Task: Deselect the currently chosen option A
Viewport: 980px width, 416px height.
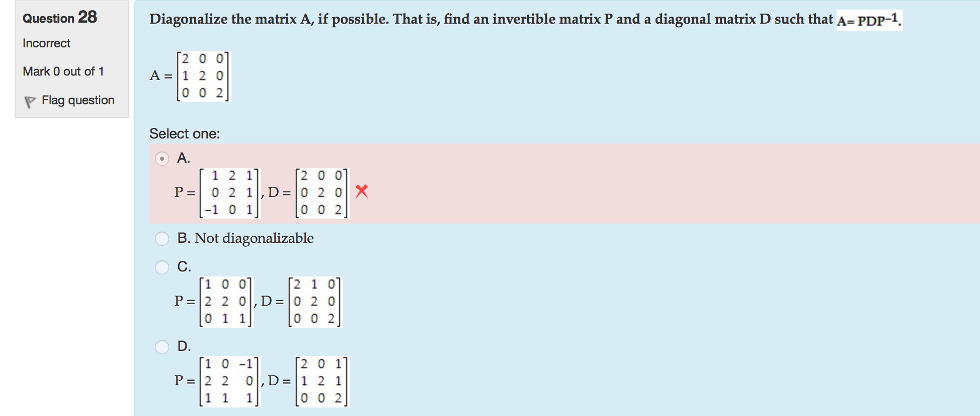Action: click(x=162, y=159)
